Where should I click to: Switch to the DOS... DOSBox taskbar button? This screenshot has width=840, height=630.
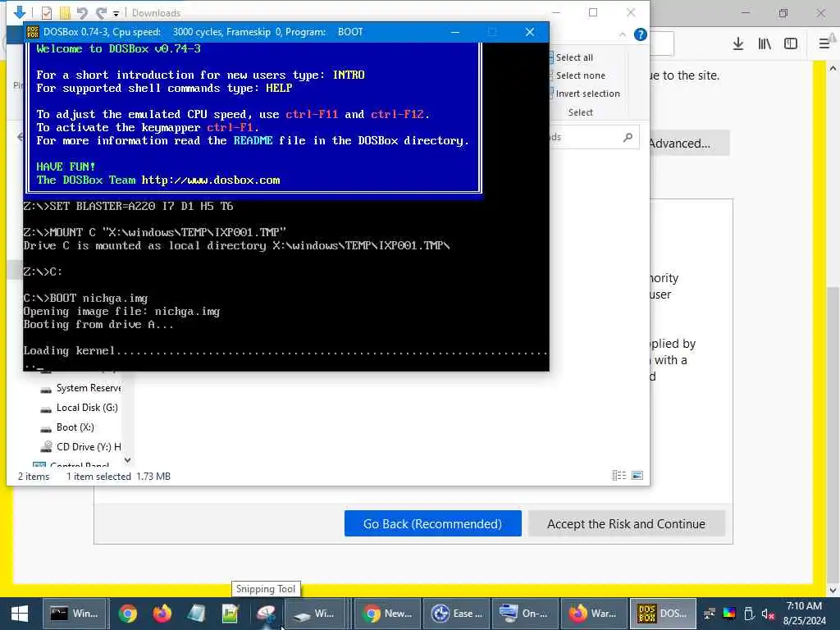pyautogui.click(x=662, y=614)
